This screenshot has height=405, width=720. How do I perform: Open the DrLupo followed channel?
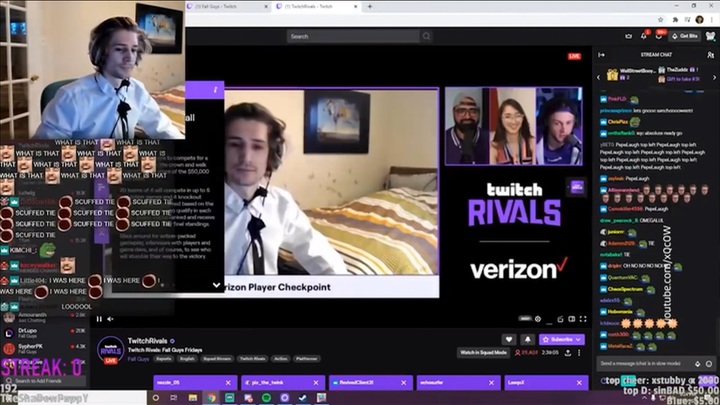coord(45,332)
